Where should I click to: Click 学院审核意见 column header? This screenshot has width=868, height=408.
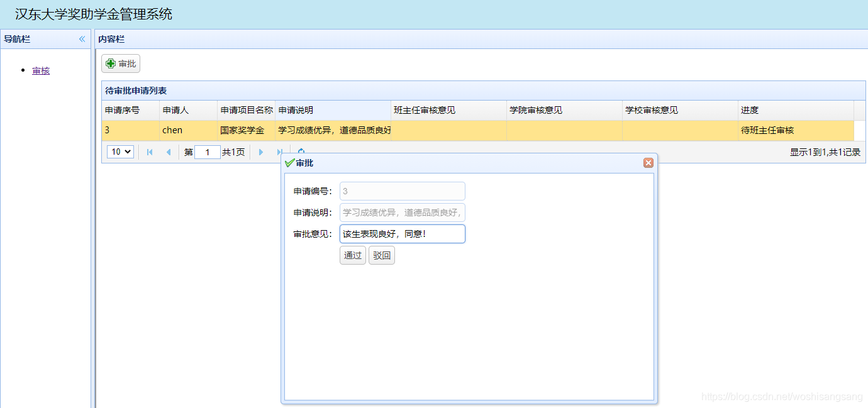[x=564, y=110]
